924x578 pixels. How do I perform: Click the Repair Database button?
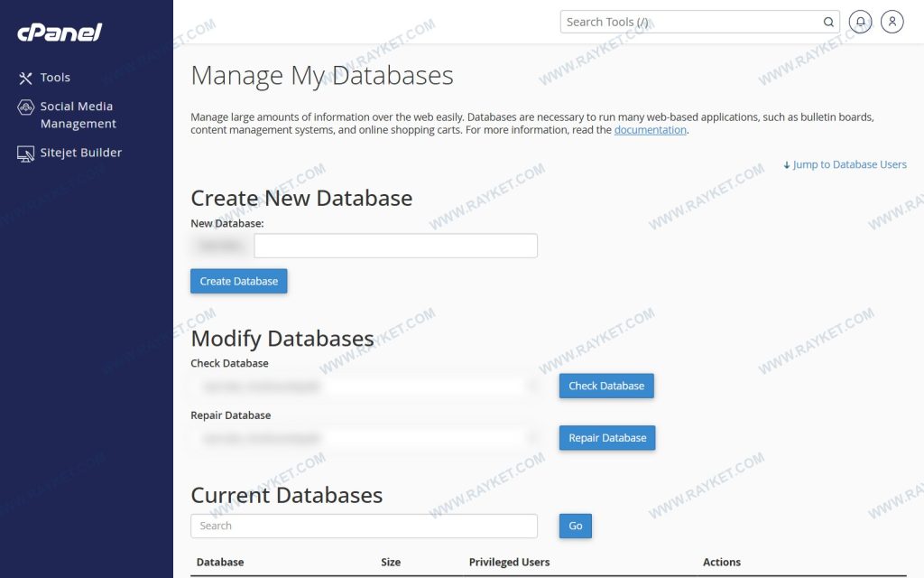click(607, 438)
